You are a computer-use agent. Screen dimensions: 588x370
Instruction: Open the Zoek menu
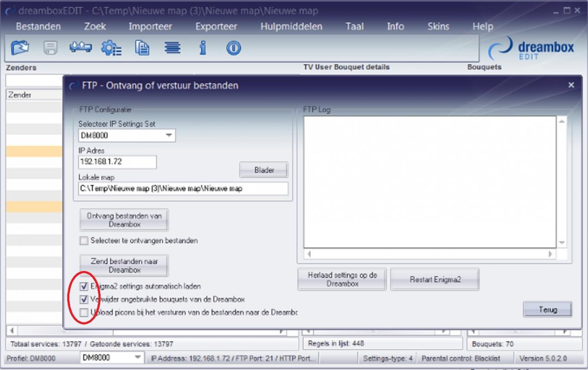(95, 26)
